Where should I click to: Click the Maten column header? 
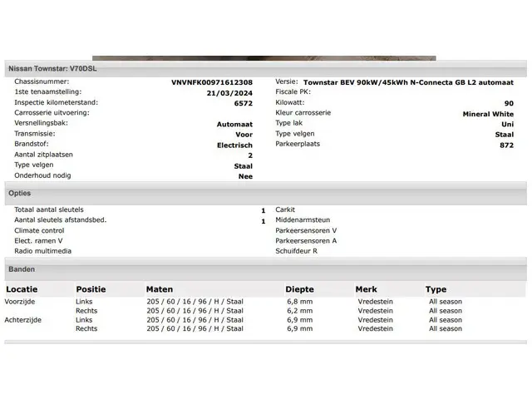[x=160, y=289]
